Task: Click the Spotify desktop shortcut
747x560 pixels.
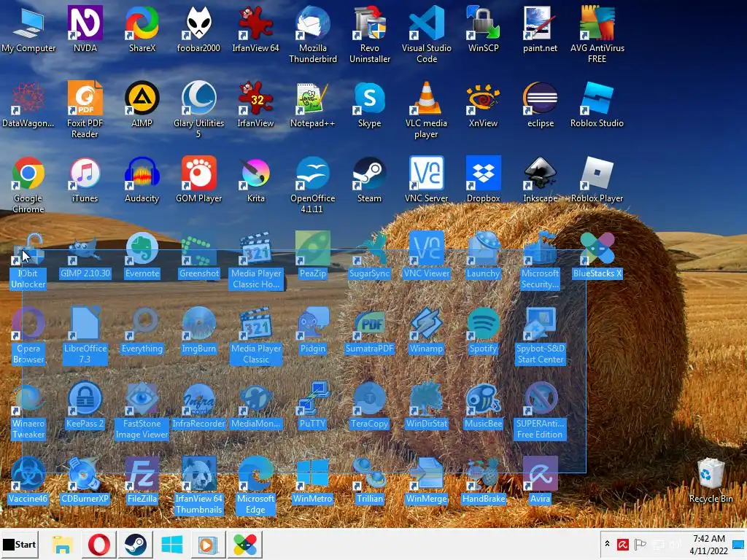Action: click(x=483, y=330)
